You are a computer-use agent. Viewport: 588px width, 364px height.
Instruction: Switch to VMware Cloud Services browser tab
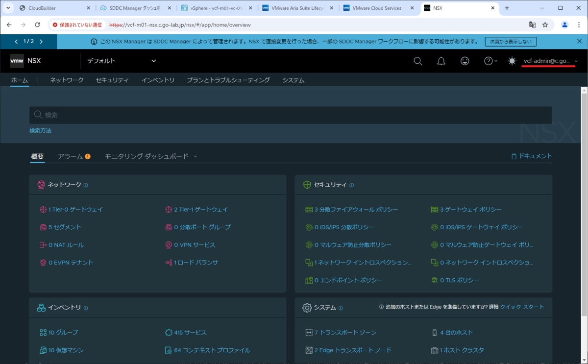tap(378, 8)
